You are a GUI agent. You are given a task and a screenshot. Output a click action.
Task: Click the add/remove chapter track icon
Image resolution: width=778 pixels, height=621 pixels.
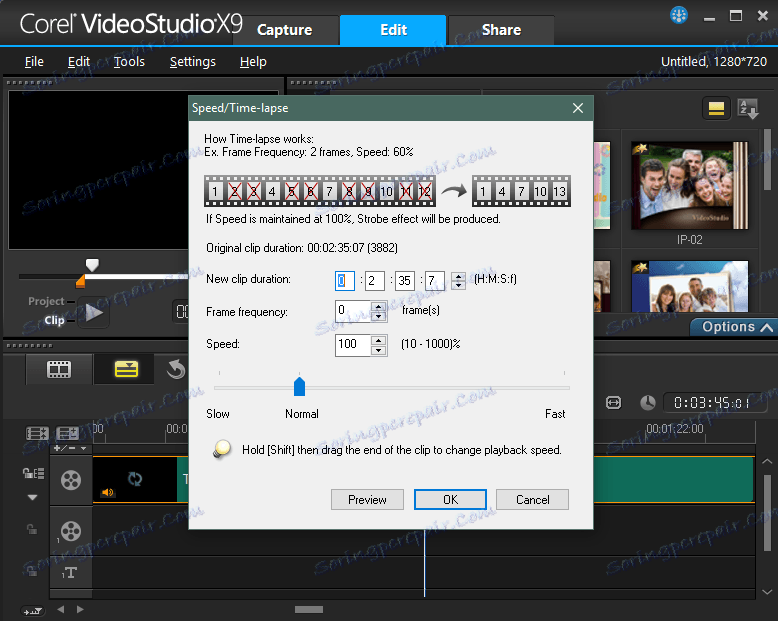(67, 434)
